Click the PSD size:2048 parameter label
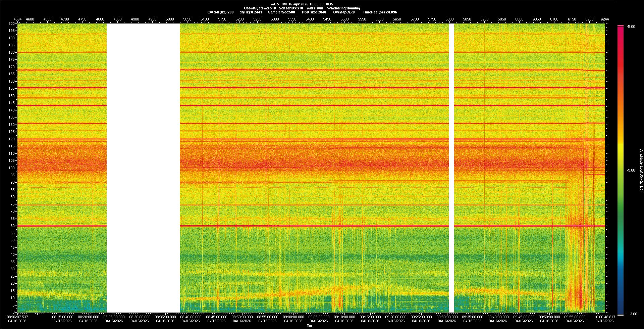Screen dimensions: 644x329 (x=314, y=12)
